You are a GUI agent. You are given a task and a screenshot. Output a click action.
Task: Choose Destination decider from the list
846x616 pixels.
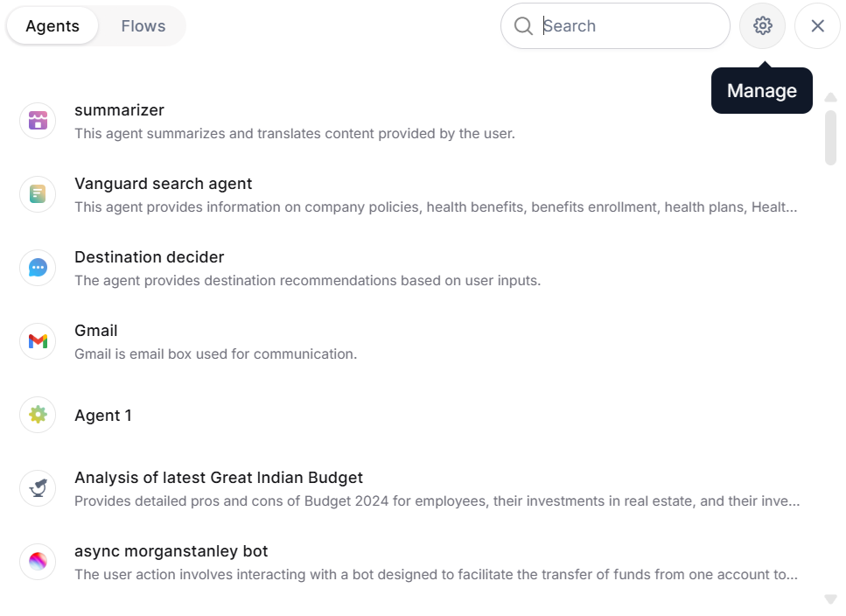[149, 257]
